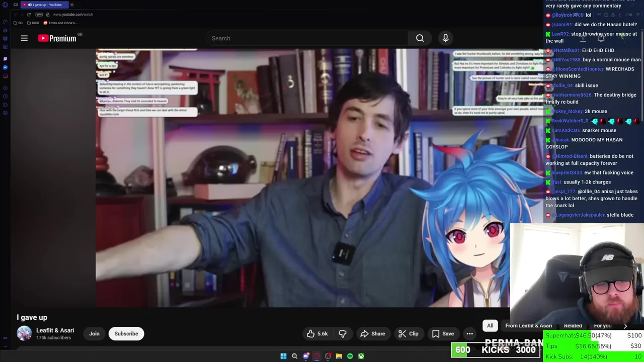Image resolution: width=644 pixels, height=362 pixels.
Task: Open the Twitch sidebar panel
Action: point(5,59)
